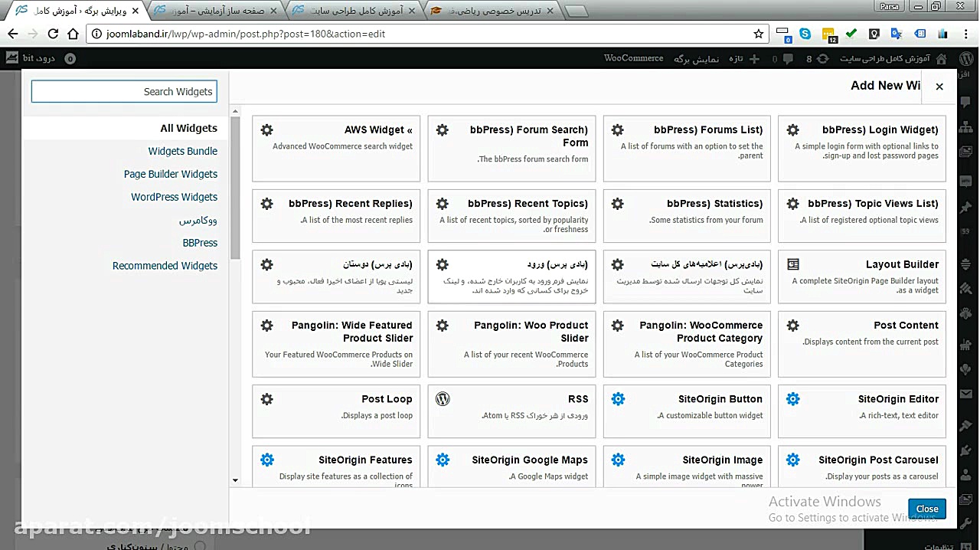
Task: Click the gear icon on Pangolin Woo Product Slider
Action: [x=443, y=326]
